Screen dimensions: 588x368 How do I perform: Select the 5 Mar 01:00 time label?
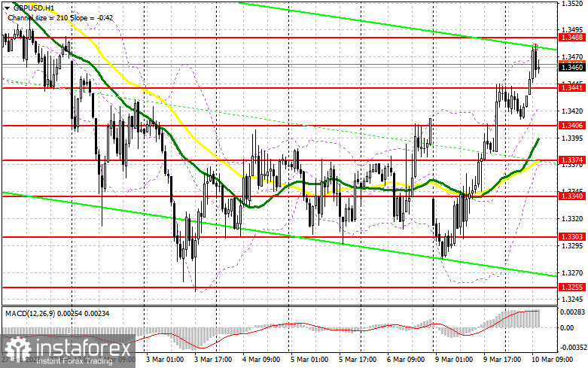tap(309, 360)
